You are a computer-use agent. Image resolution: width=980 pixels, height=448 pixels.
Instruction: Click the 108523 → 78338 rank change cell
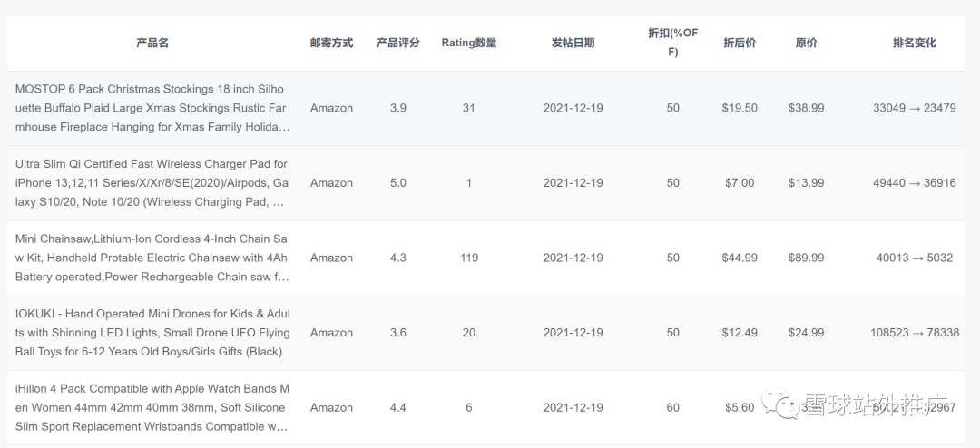pyautogui.click(x=914, y=333)
